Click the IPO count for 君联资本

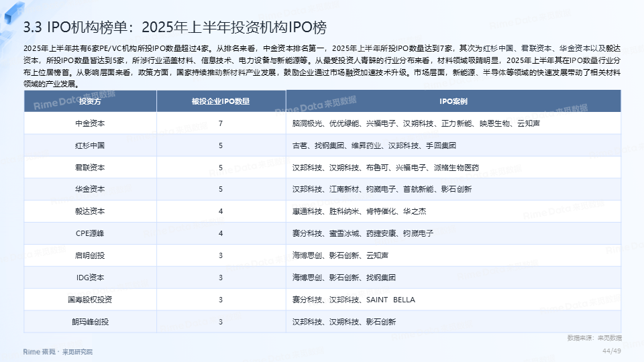click(x=221, y=168)
